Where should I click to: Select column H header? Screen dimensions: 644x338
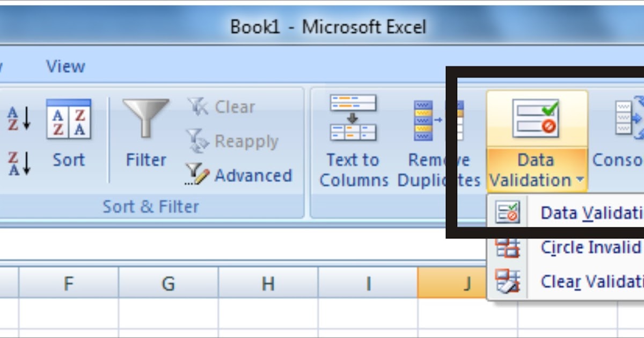point(268,283)
